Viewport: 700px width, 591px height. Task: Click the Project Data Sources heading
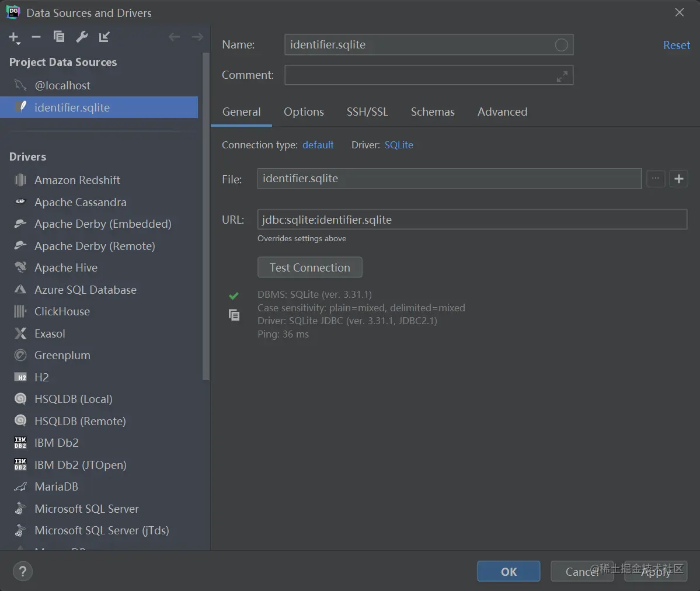63,62
